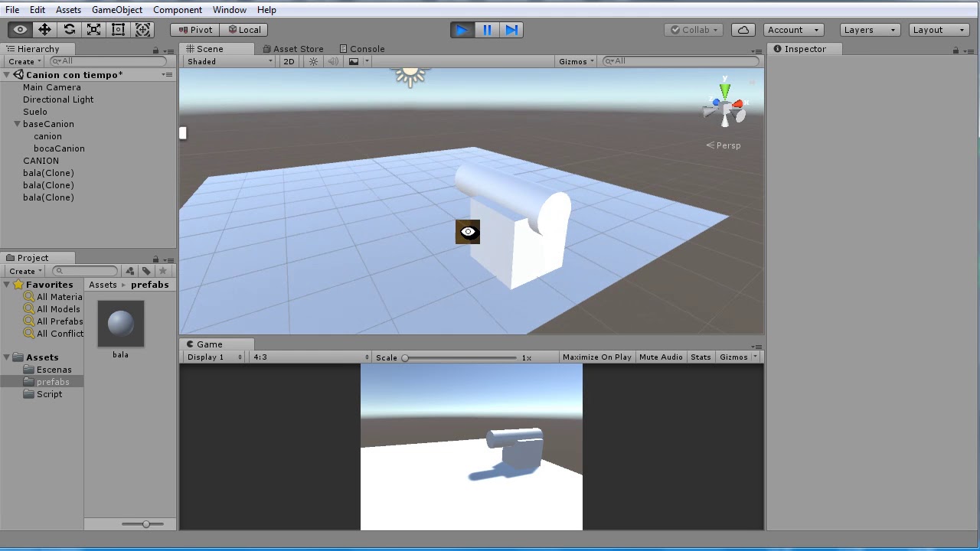980x551 pixels.
Task: Click search by label icon in Project
Action: tap(146, 271)
